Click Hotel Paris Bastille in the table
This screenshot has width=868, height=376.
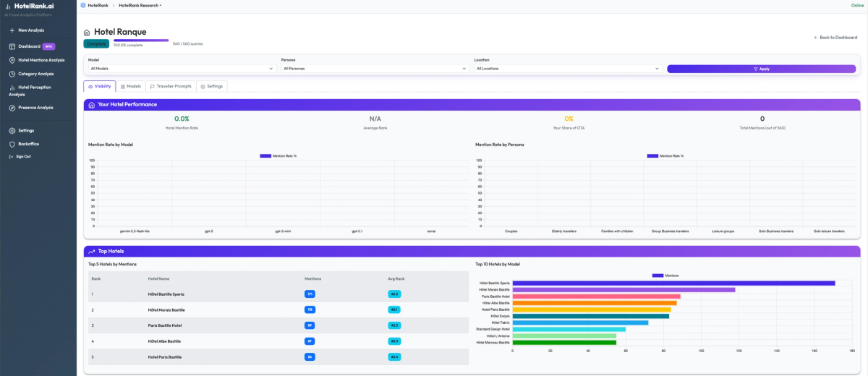[164, 356]
